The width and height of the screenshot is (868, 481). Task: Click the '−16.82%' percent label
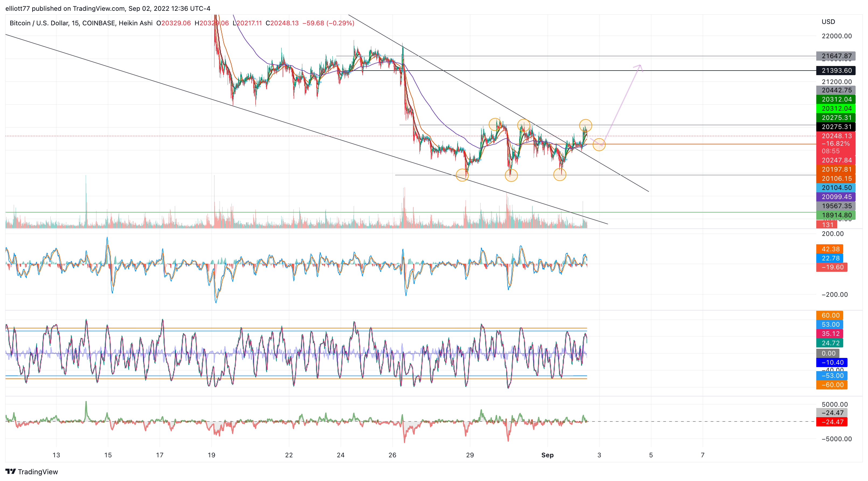(x=836, y=144)
